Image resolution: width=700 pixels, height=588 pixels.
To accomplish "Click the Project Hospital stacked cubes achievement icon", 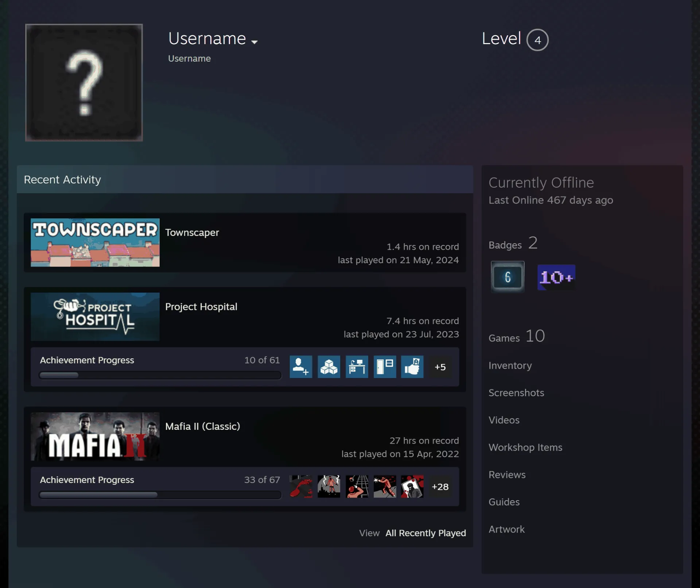I will (329, 367).
